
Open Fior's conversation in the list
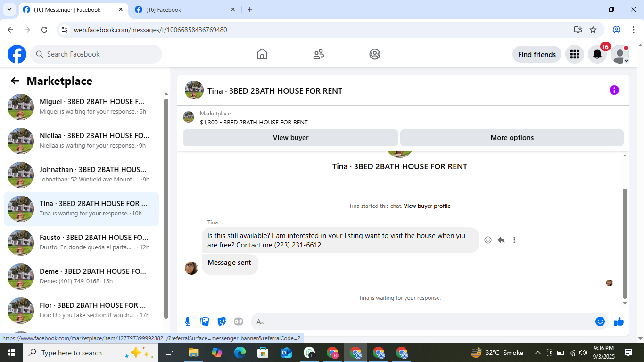pos(81,311)
